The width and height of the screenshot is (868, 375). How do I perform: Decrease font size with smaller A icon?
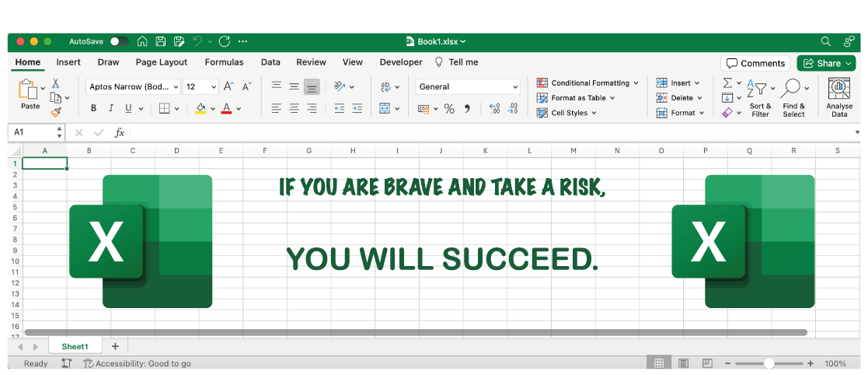(x=247, y=86)
